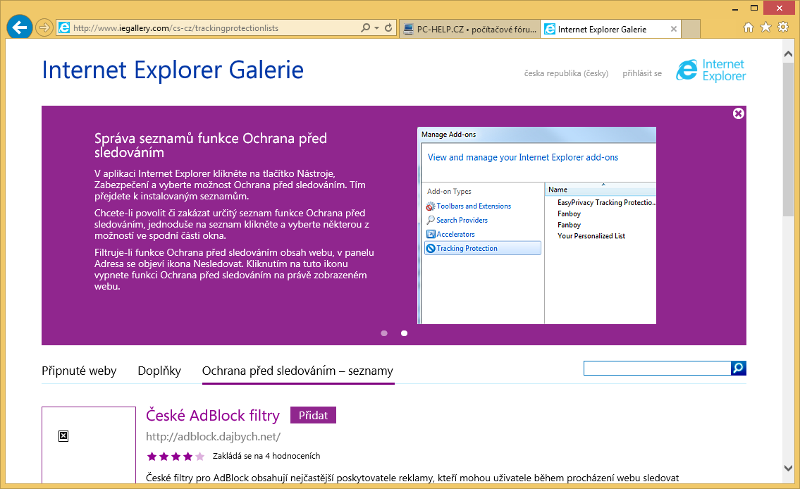
Task: Click the vertical scrollbar thumb
Action: tap(788, 140)
